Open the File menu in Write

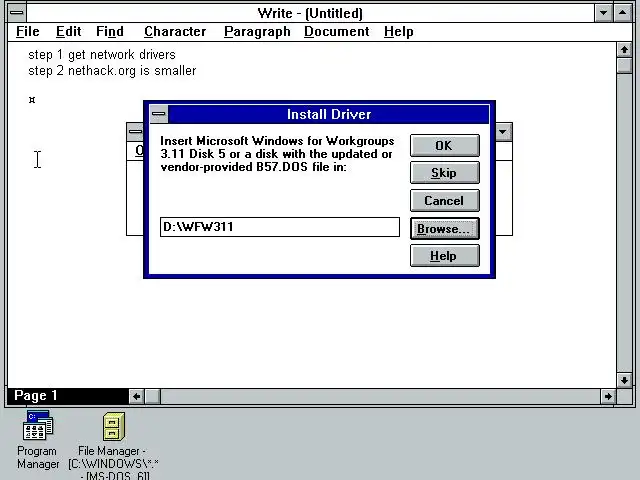[x=28, y=31]
